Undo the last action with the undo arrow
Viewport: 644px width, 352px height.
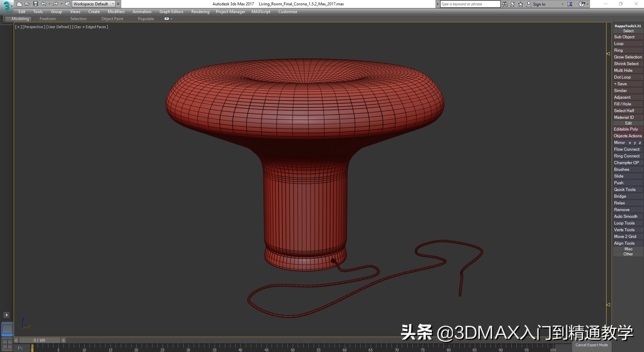tap(43, 4)
